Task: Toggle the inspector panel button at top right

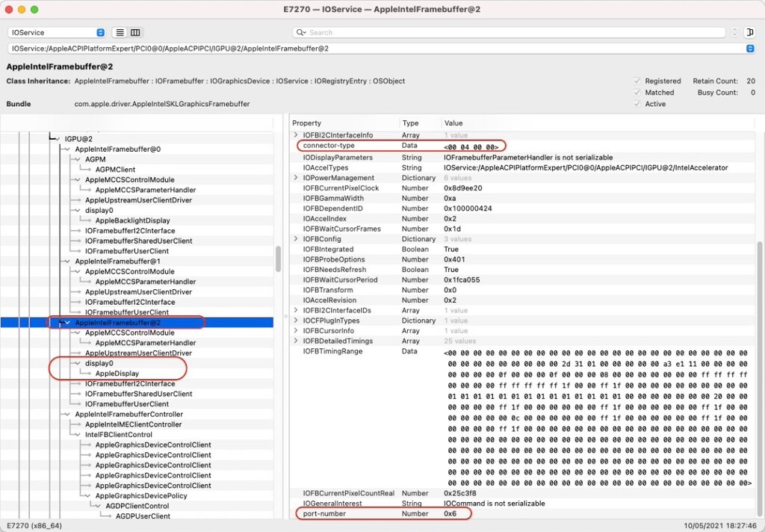Action: 750,33
